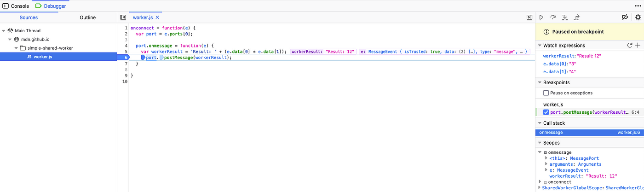Click the Console tab icon
Screen dimensions: 644x192
tap(6, 6)
